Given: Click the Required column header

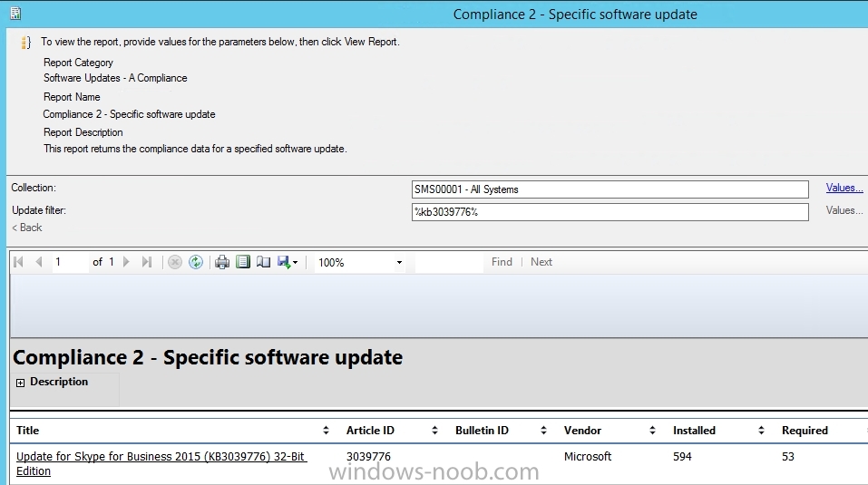Looking at the screenshot, I should 805,431.
